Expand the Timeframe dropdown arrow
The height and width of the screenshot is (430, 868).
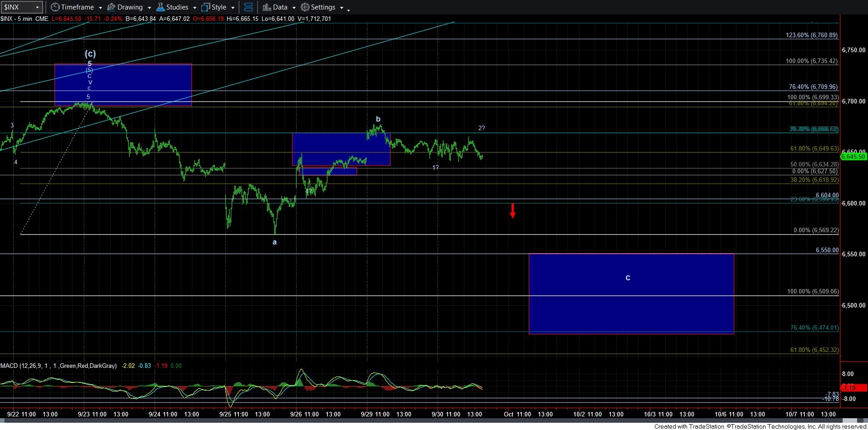tap(100, 8)
